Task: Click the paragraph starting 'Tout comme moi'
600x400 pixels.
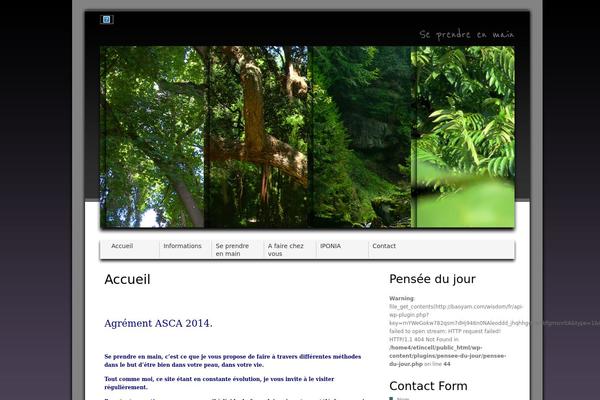Action: pos(219,383)
